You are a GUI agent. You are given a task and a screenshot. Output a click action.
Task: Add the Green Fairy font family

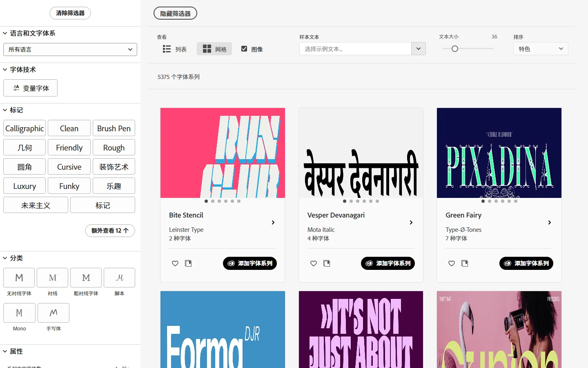pos(526,263)
